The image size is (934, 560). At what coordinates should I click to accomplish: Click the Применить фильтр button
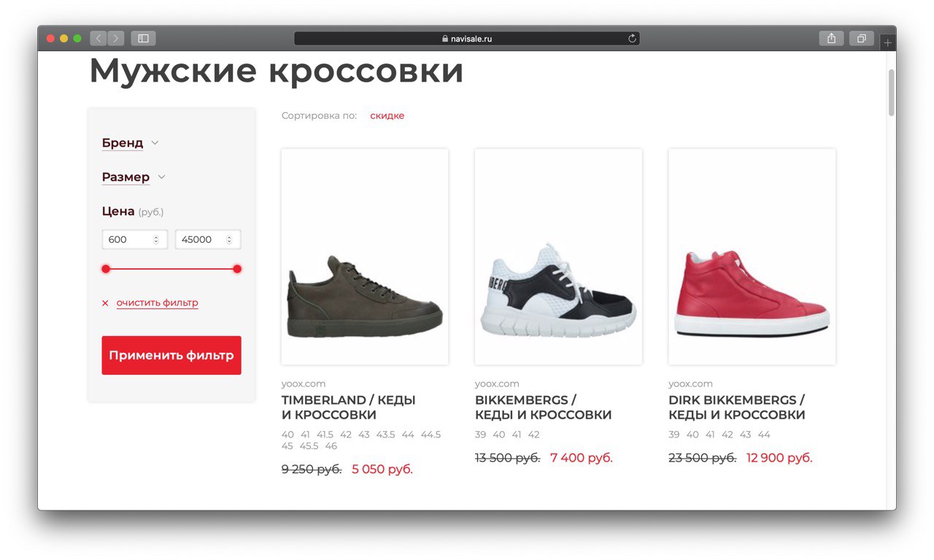click(171, 356)
